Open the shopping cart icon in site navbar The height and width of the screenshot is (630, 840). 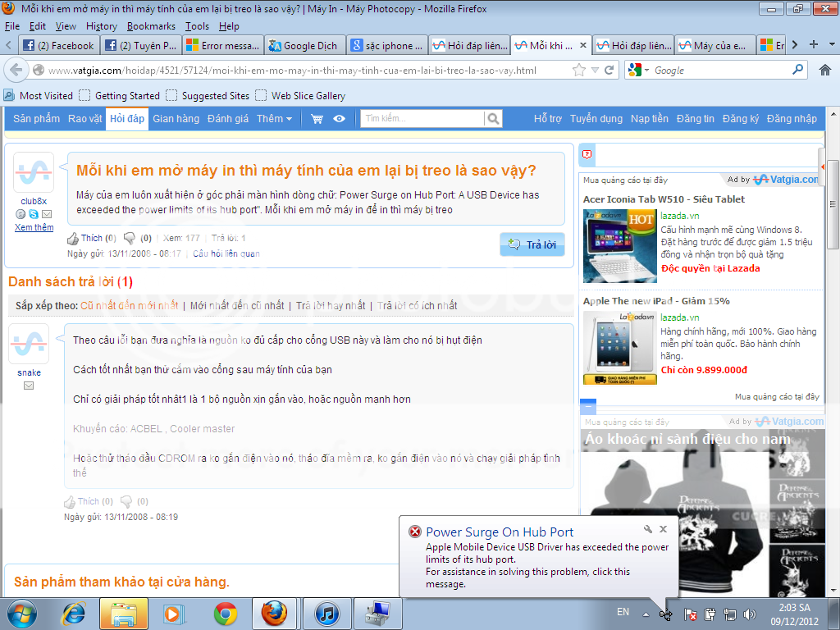point(317,119)
